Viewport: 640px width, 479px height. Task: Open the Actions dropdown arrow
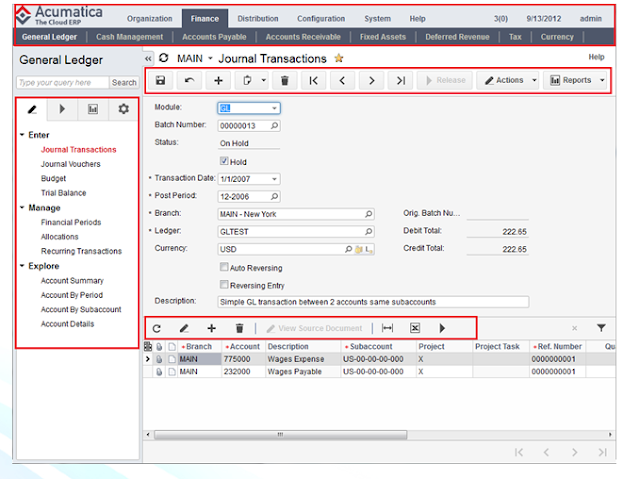534,80
